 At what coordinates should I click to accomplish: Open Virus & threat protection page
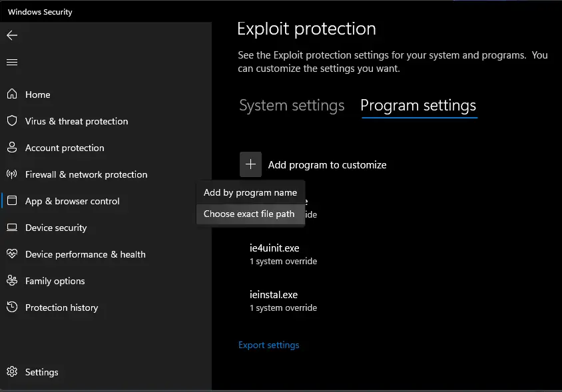tap(77, 121)
